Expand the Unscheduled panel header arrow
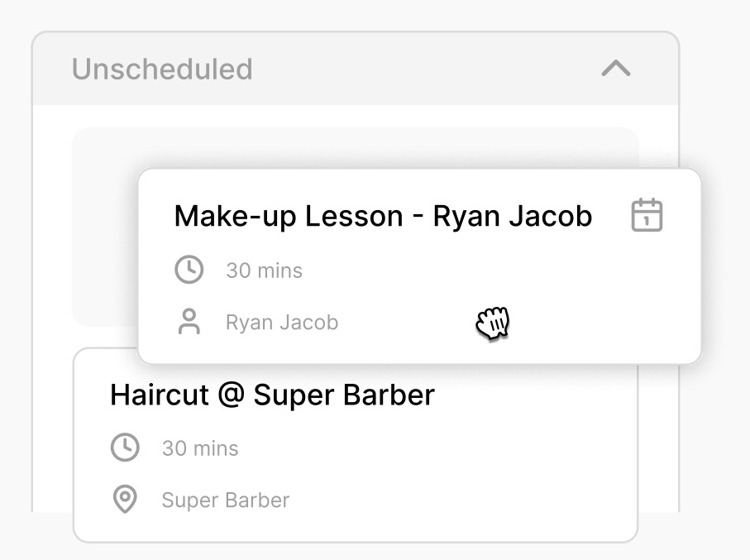The height and width of the screenshot is (560, 750). (x=614, y=69)
